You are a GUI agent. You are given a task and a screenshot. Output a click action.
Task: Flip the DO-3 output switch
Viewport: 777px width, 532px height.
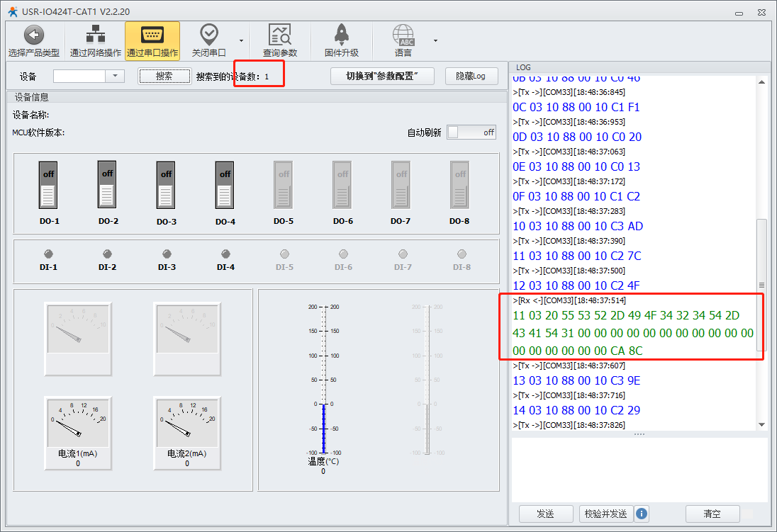click(x=166, y=185)
